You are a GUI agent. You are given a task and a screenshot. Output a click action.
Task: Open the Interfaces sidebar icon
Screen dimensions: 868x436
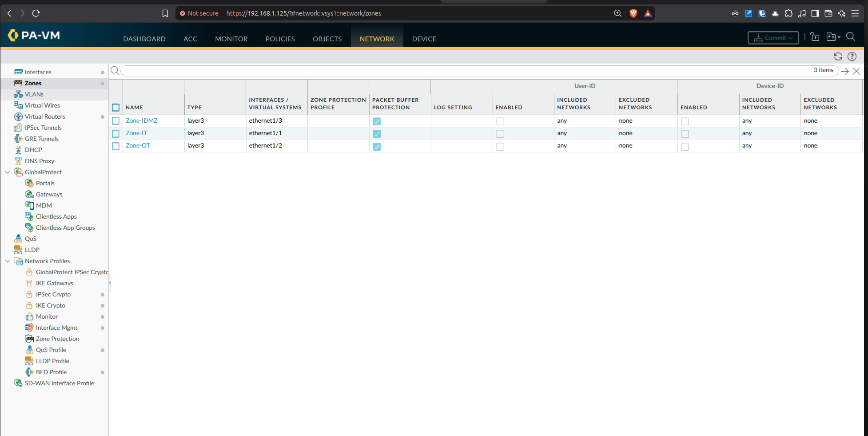(18, 72)
